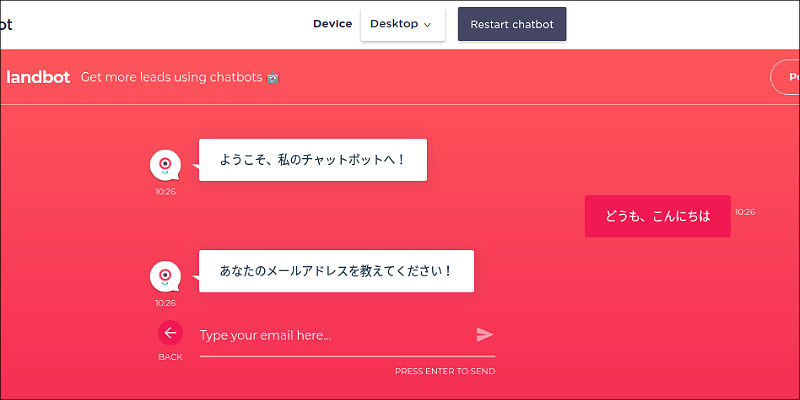Screen dimensions: 800x400
Task: Click the 'Device' label
Action: point(333,24)
